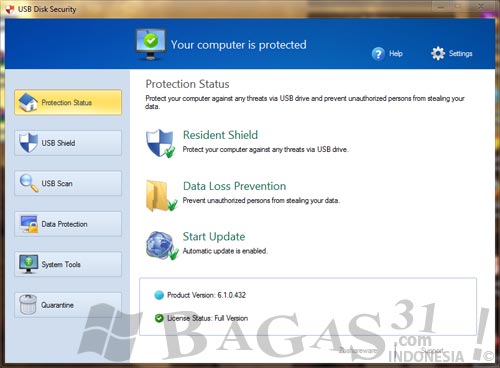
Task: Click the green License Status check icon
Action: (159, 318)
